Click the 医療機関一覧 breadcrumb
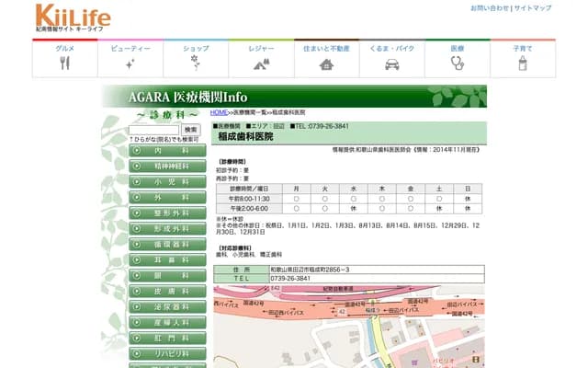 point(250,112)
